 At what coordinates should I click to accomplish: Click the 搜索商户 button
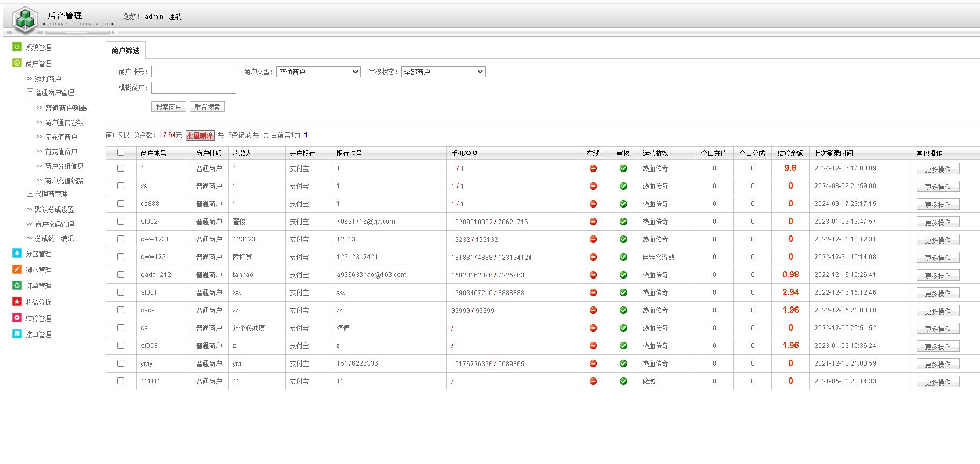point(168,107)
